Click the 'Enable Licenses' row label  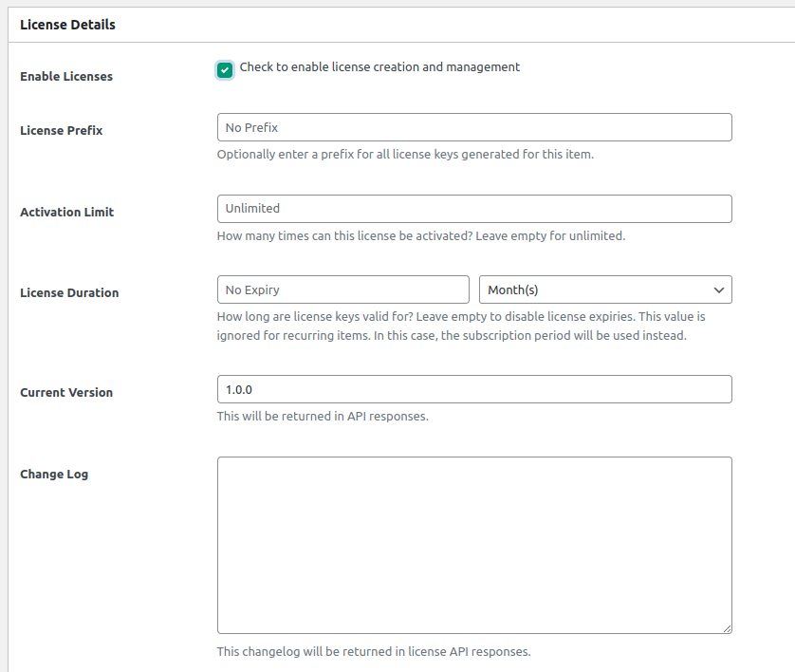click(66, 76)
